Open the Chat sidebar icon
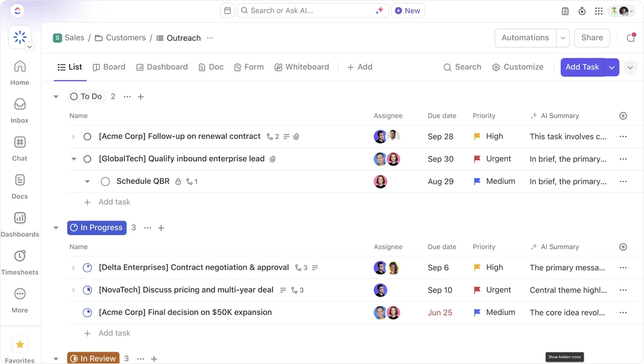The image size is (644, 364). (x=20, y=142)
